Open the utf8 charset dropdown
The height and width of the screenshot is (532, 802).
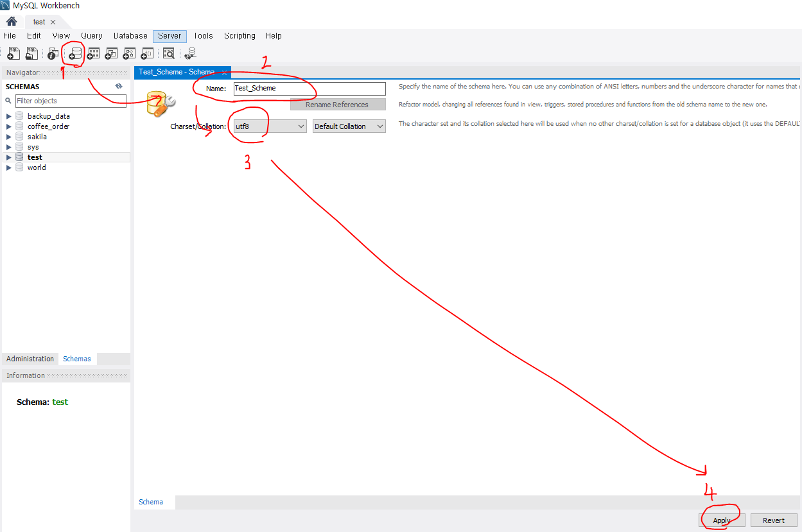(x=270, y=126)
